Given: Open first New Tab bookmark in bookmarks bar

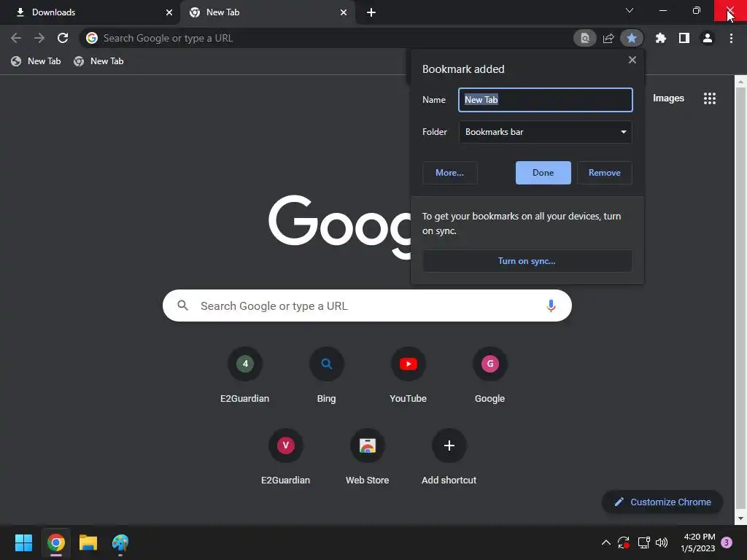Looking at the screenshot, I should tap(36, 61).
